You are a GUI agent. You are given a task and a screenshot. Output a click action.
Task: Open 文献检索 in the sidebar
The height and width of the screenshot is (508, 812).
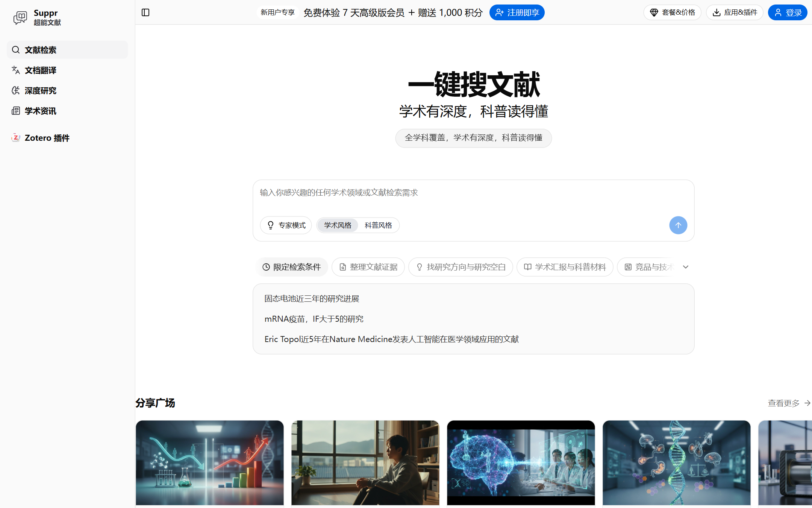(x=67, y=50)
